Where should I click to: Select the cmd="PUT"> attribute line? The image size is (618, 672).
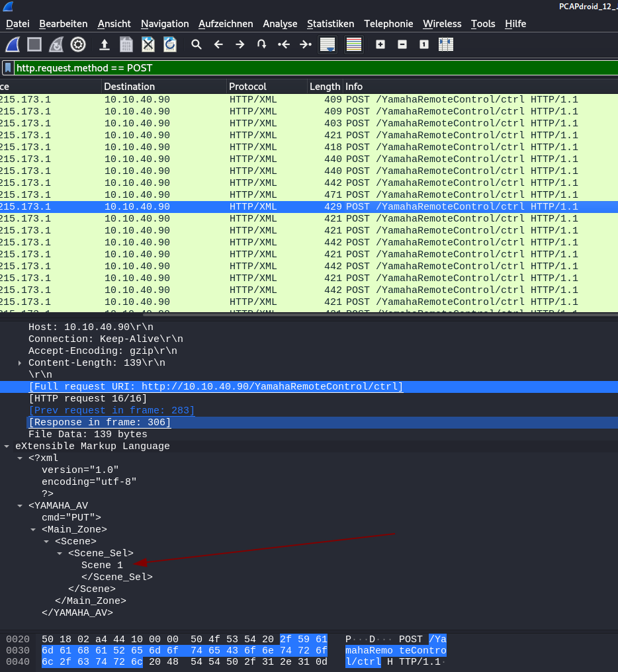tap(71, 518)
